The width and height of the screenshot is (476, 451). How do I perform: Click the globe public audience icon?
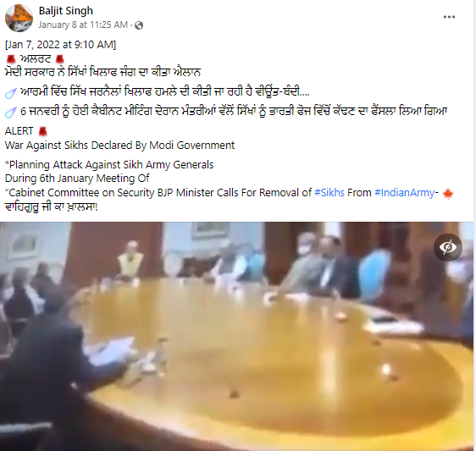pos(139,25)
